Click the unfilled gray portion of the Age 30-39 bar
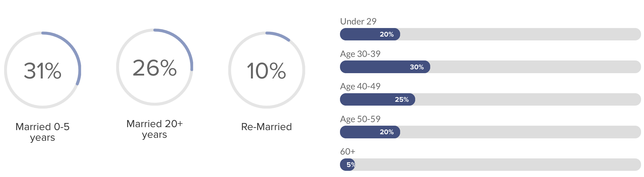This screenshot has width=644, height=177. pyautogui.click(x=534, y=67)
